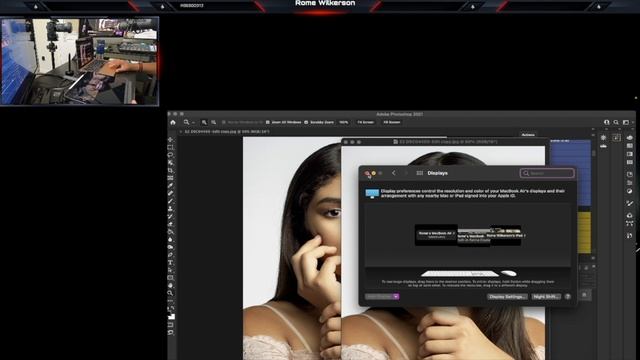Select the Rectangle shape tool
The image size is (640, 360).
(x=171, y=278)
